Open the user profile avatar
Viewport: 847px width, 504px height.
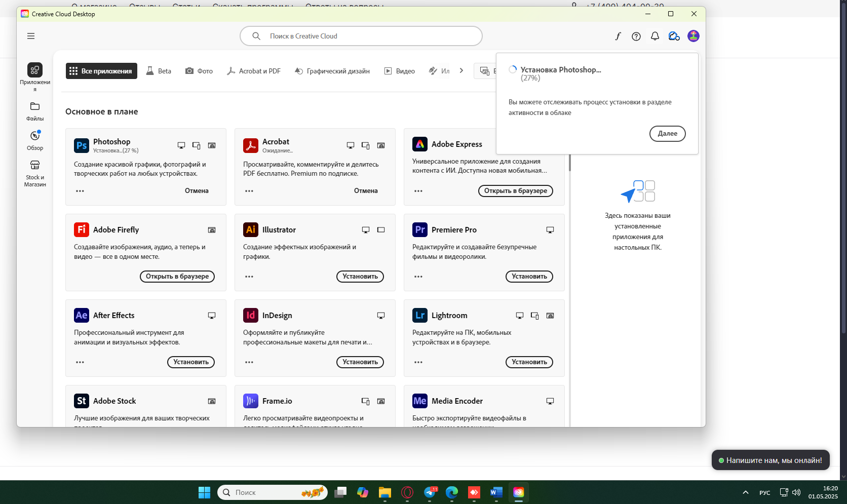tap(694, 36)
